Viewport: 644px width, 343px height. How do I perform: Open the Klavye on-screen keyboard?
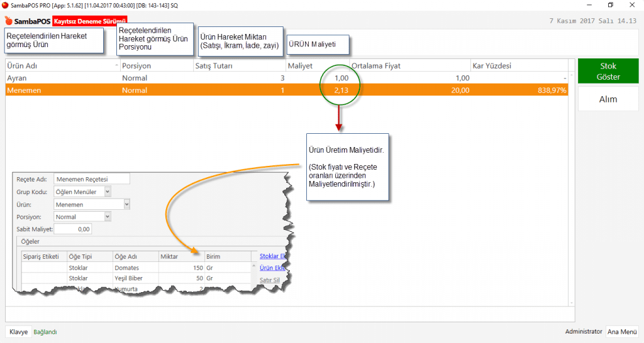click(x=18, y=332)
